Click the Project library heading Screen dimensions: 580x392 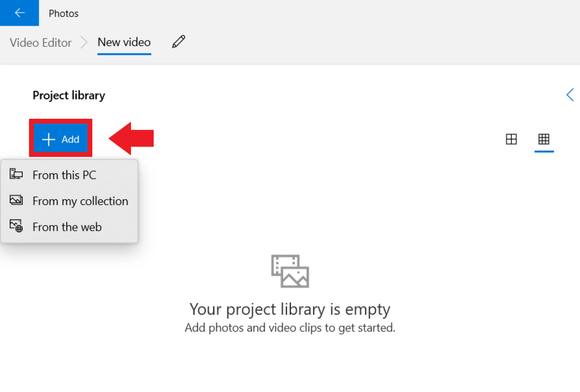pos(69,96)
